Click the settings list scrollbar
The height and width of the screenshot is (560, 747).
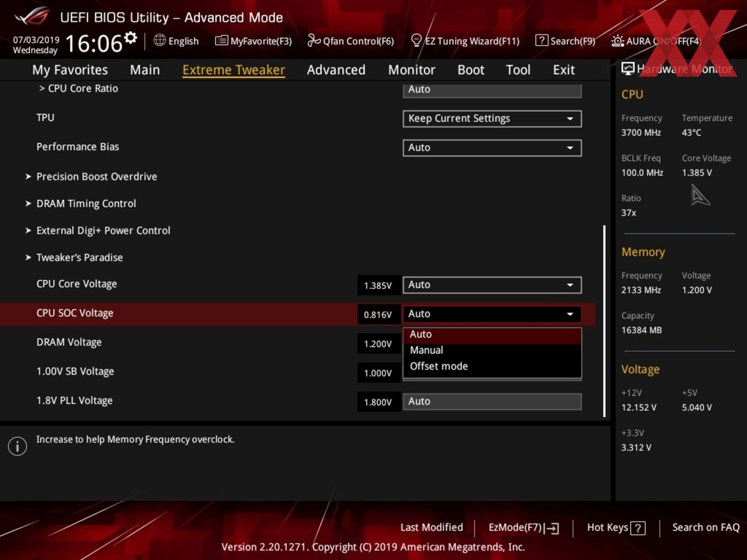(604, 321)
